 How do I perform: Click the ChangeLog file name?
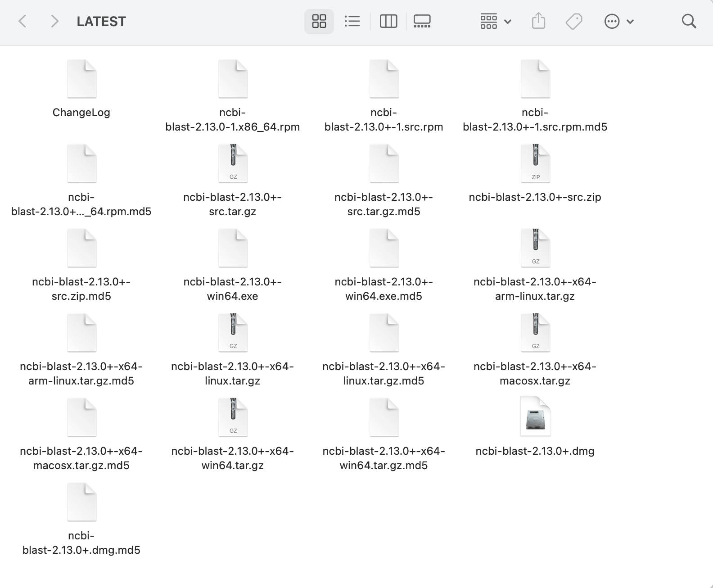[x=81, y=113]
